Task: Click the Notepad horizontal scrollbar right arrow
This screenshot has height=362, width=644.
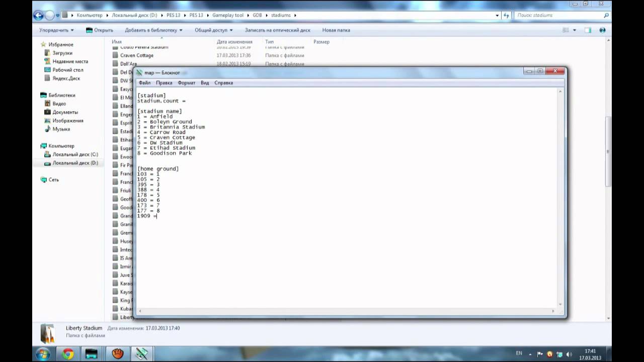Action: click(x=553, y=311)
